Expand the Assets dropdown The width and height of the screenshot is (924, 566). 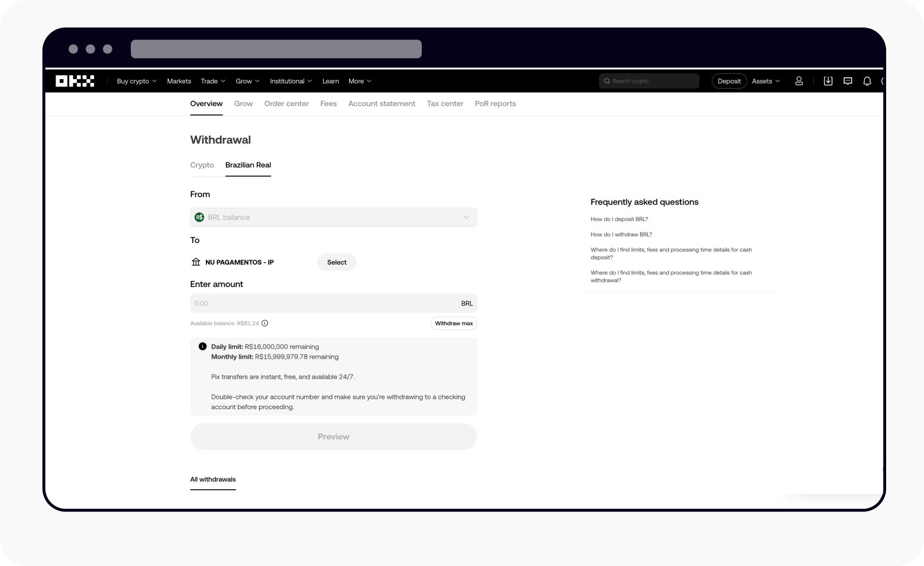765,81
